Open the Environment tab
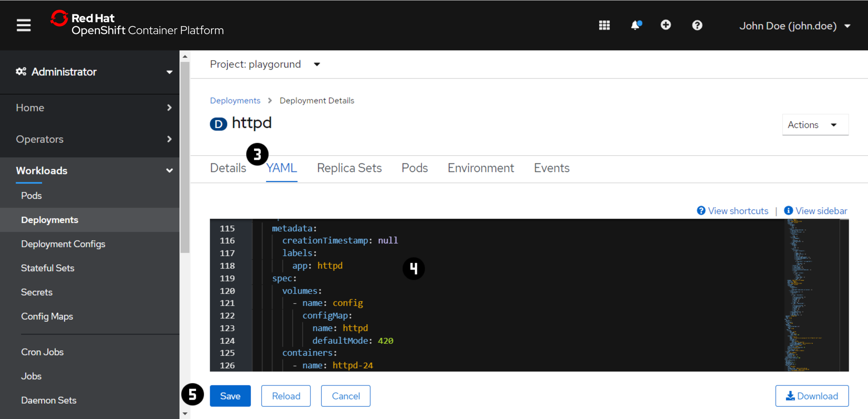This screenshot has height=419, width=868. coord(481,168)
